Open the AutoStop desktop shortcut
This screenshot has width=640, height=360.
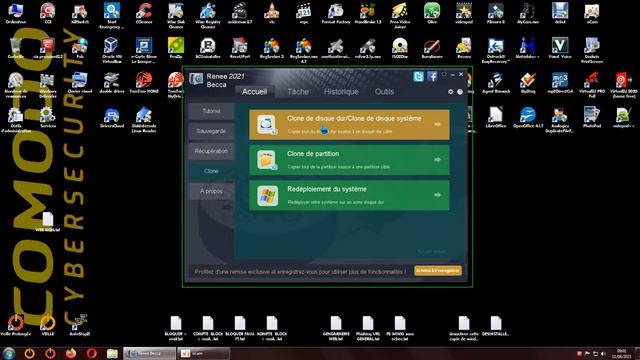(80, 325)
